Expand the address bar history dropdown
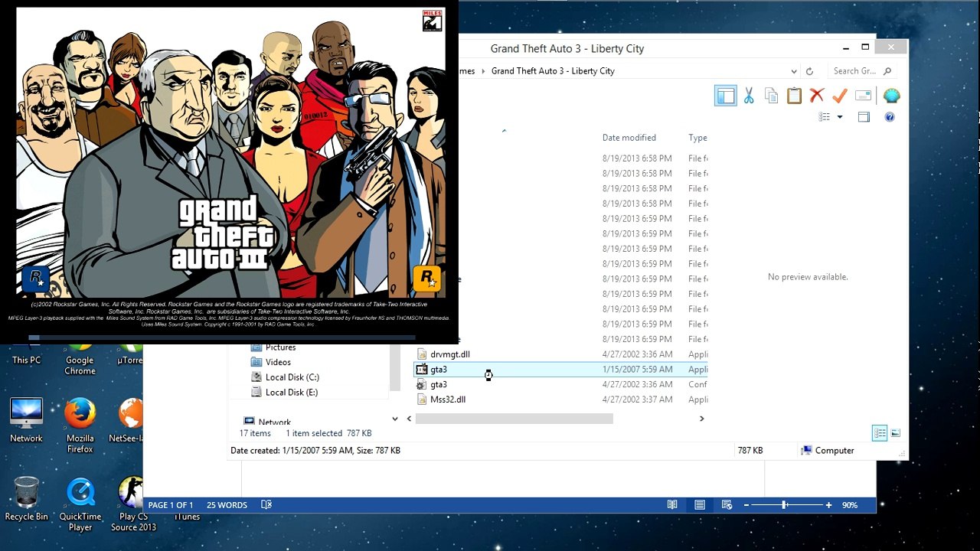980x551 pixels. click(x=793, y=71)
